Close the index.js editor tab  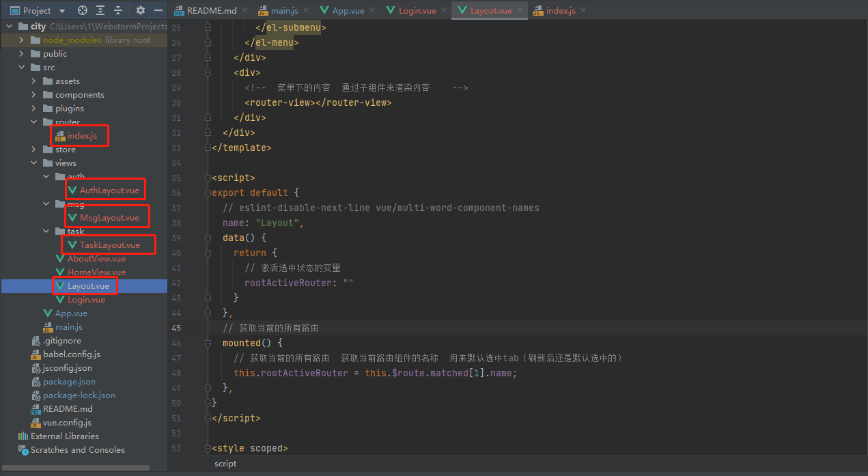583,10
